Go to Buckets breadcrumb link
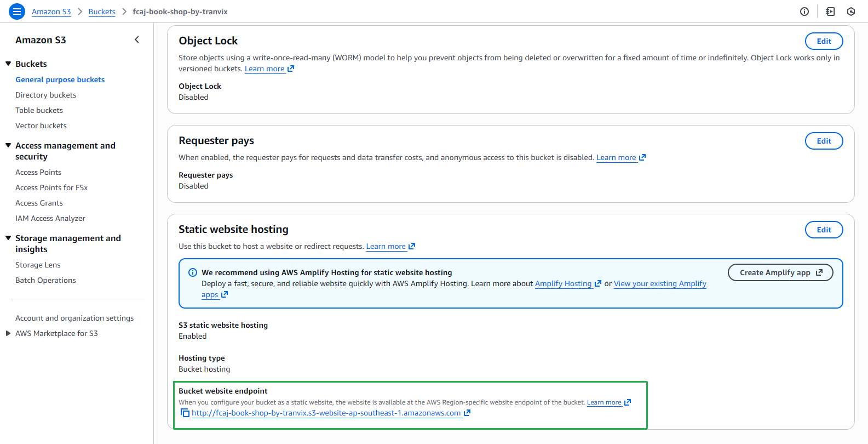 102,12
